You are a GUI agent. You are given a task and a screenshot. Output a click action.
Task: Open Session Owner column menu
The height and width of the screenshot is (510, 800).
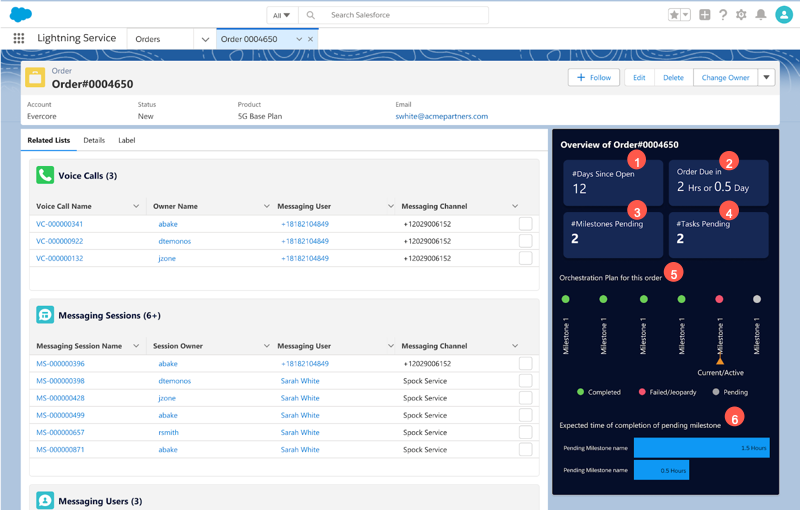(266, 346)
